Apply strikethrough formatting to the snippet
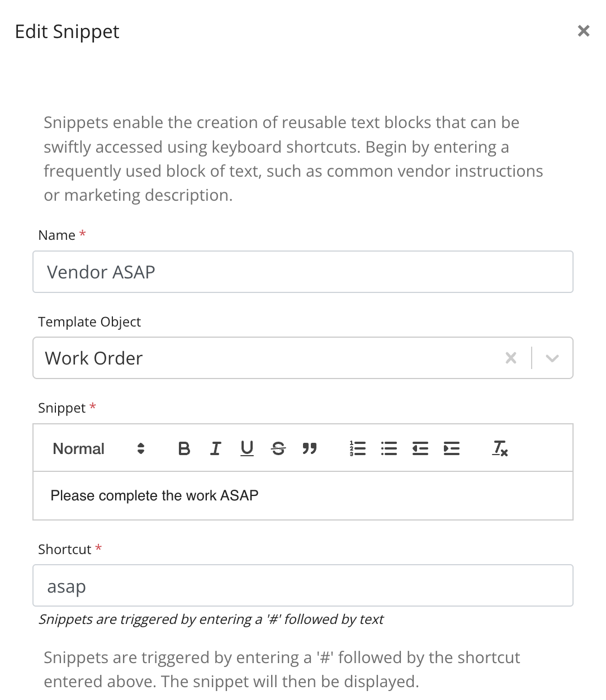Viewport: 606px width, 700px height. point(278,448)
